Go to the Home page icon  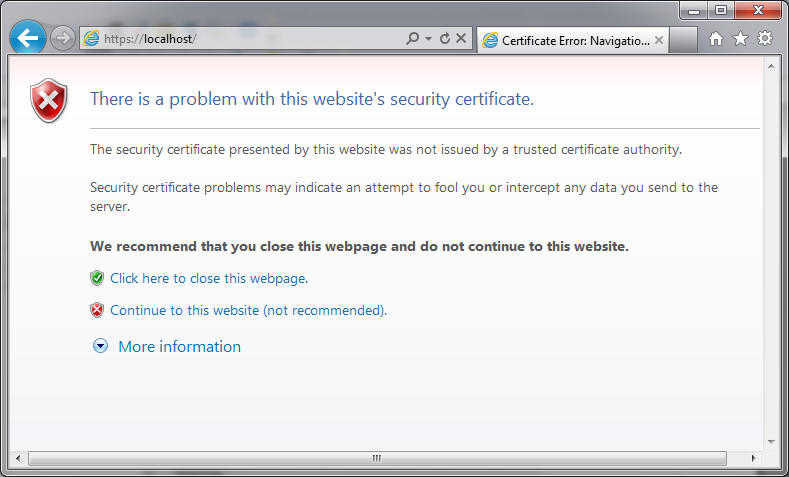pos(716,39)
